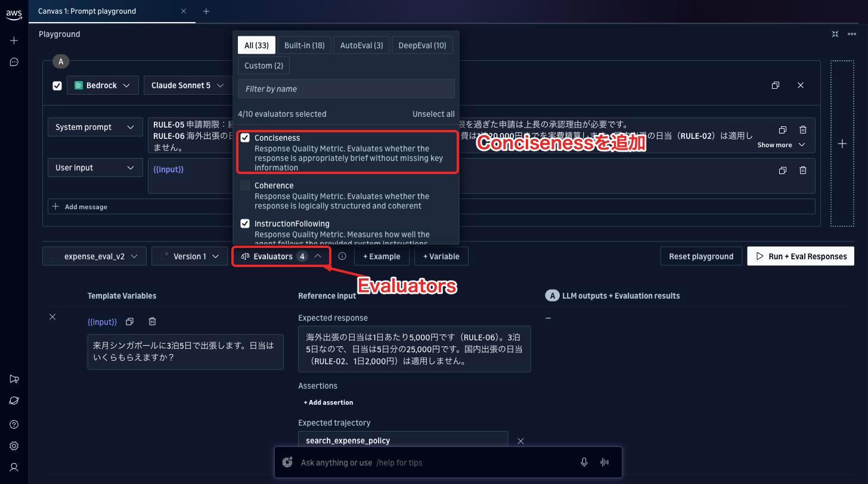Select the All (33) evaluator tab
The height and width of the screenshot is (484, 868).
(256, 45)
